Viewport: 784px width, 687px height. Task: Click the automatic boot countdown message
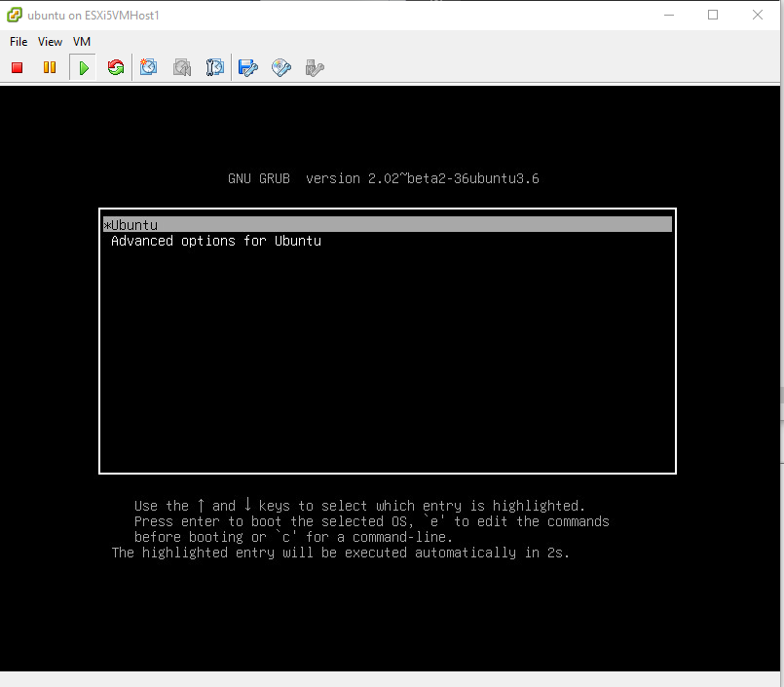(341, 553)
